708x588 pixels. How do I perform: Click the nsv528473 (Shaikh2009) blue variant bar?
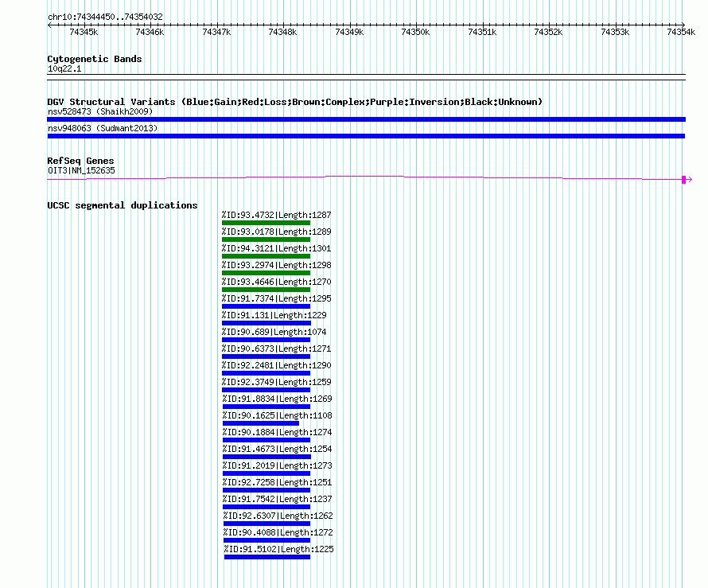[x=366, y=119]
